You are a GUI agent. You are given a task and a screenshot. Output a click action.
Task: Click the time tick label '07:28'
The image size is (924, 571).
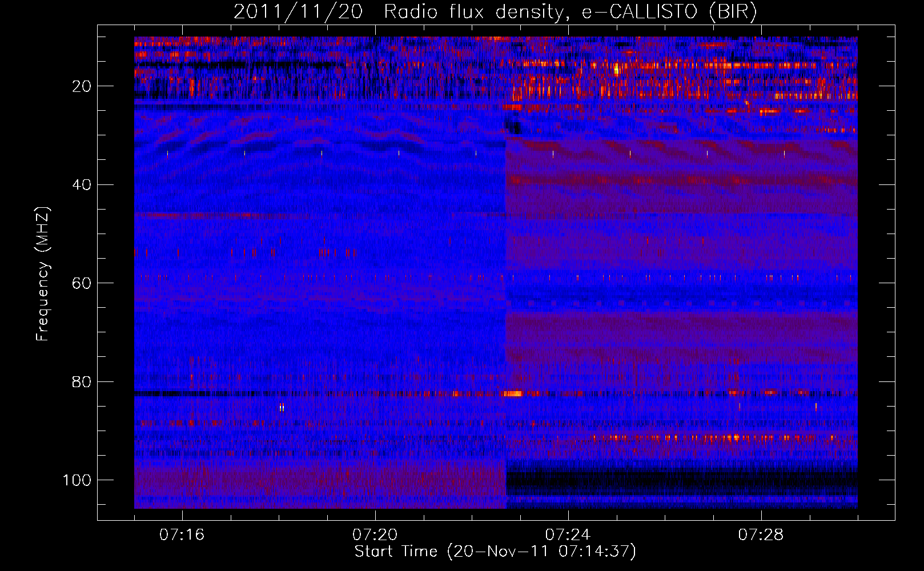point(761,535)
